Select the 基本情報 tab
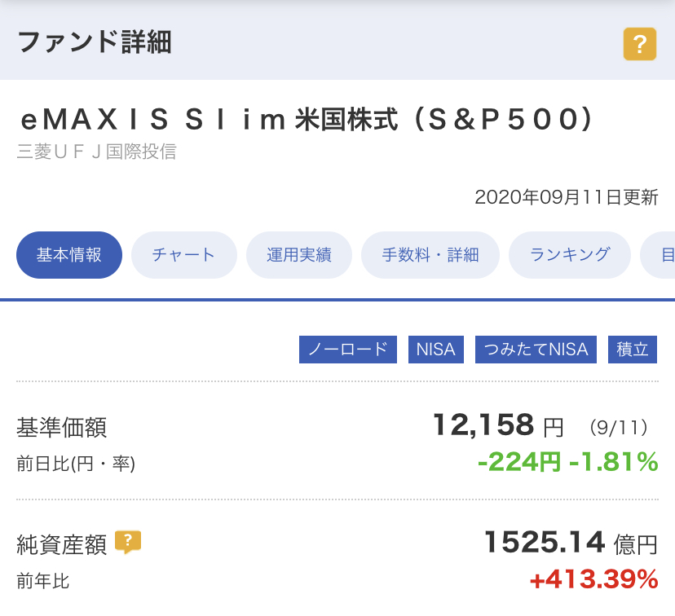675x616 pixels. click(69, 255)
